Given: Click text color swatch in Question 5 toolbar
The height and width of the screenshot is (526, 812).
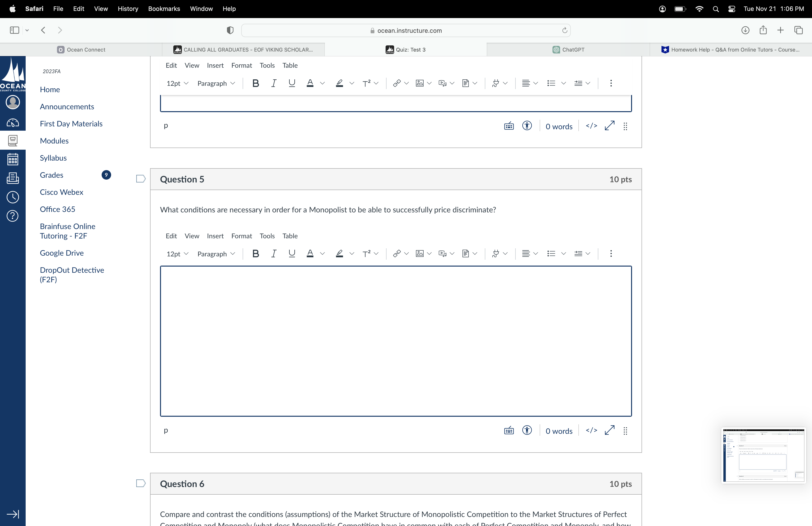Looking at the screenshot, I should pyautogui.click(x=310, y=253).
